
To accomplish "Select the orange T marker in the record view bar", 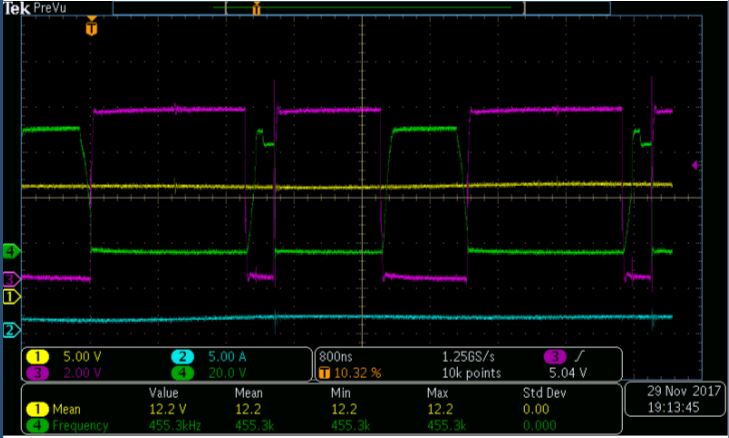I will (x=256, y=8).
